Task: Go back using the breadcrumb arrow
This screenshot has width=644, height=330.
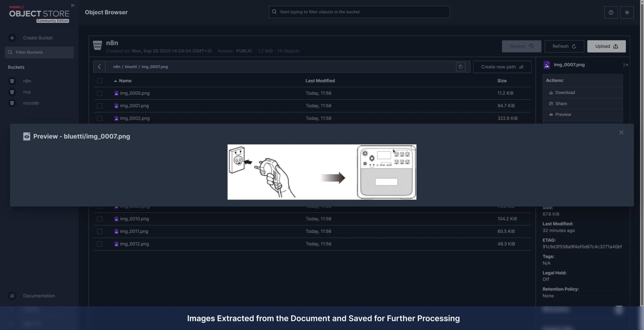Action: coord(99,67)
